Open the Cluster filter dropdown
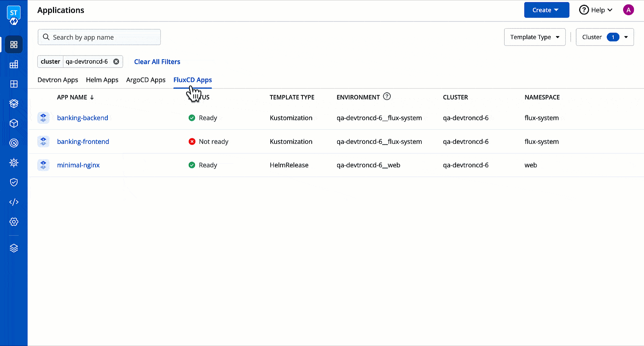The image size is (644, 346). pyautogui.click(x=605, y=37)
